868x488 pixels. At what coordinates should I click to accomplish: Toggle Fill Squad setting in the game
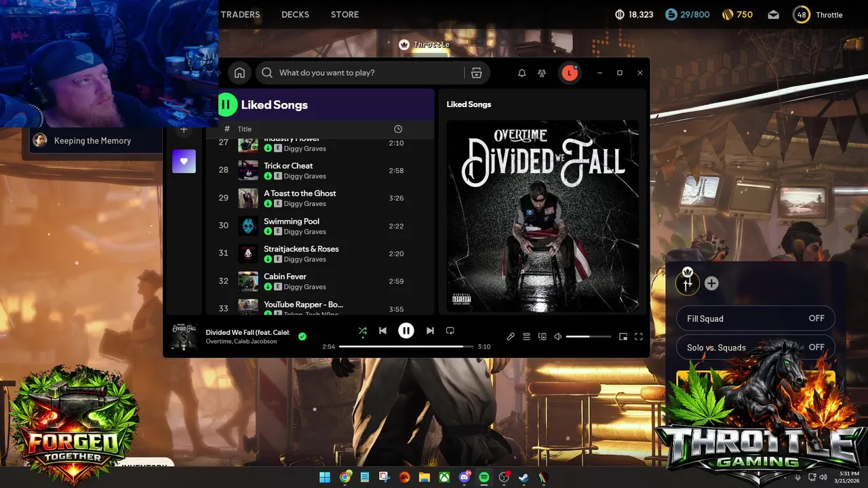pos(755,319)
